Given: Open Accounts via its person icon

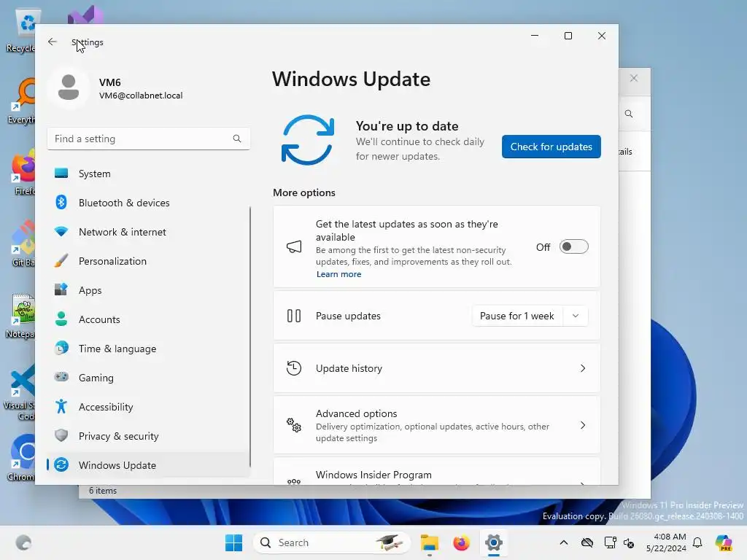Looking at the screenshot, I should (61, 319).
